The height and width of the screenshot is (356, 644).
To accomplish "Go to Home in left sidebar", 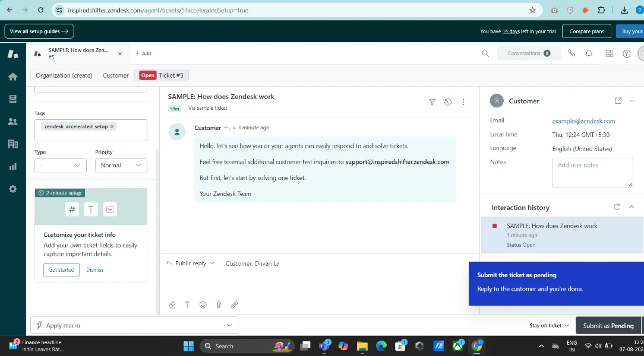I will 12,77.
